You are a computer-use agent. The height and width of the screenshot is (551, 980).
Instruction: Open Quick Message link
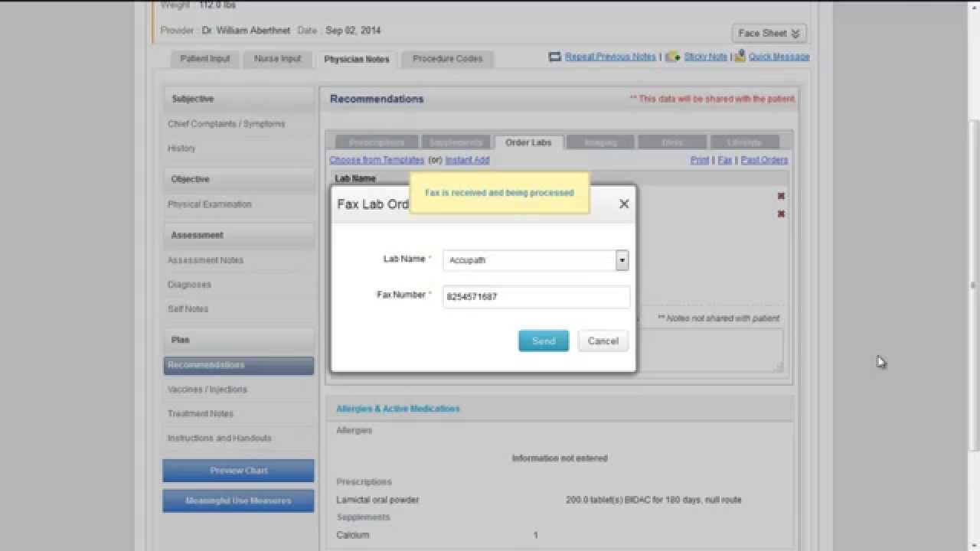point(779,57)
